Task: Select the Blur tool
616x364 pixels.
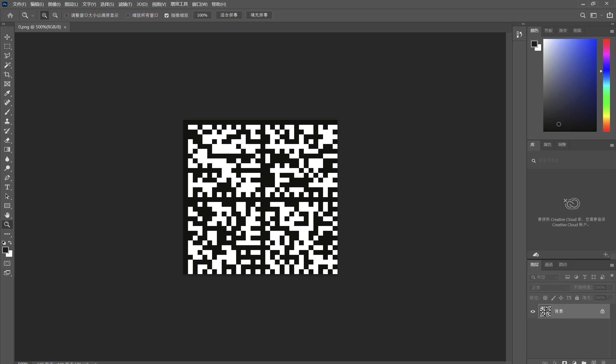Action: click(7, 159)
